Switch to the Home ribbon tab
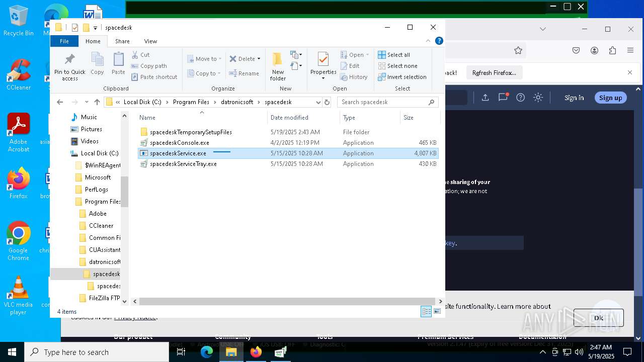 93,41
